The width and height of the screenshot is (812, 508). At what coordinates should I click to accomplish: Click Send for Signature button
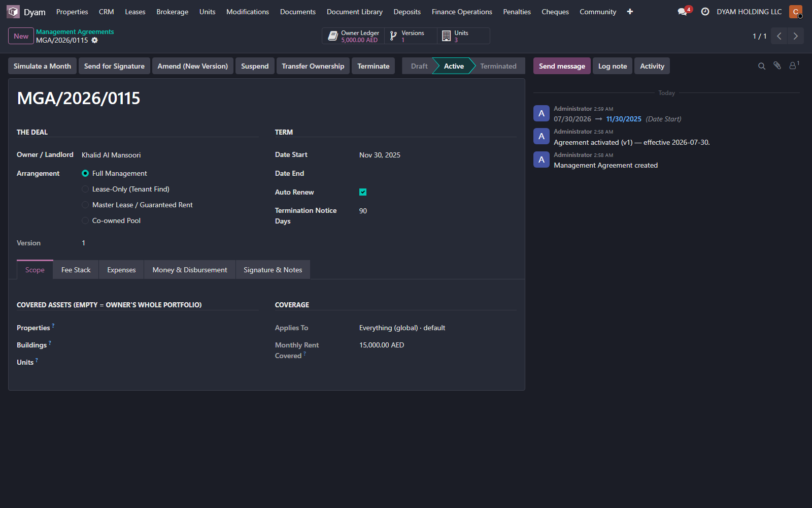click(x=114, y=66)
